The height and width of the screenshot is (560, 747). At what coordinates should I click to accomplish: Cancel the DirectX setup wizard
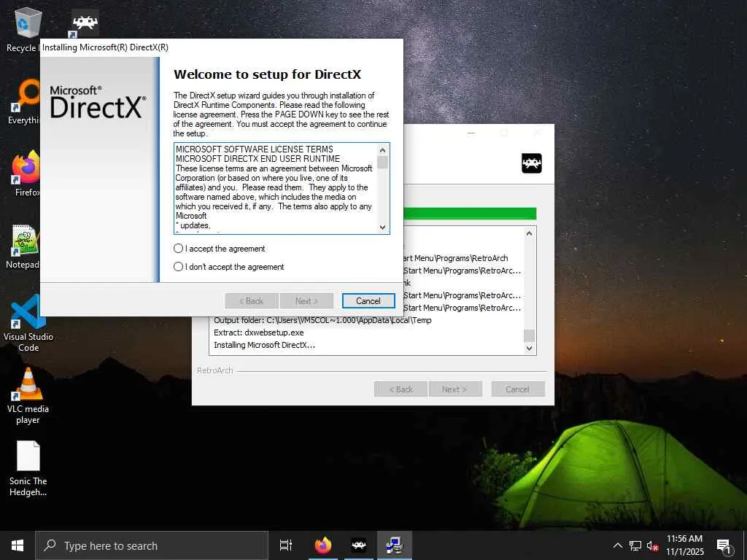coord(368,301)
